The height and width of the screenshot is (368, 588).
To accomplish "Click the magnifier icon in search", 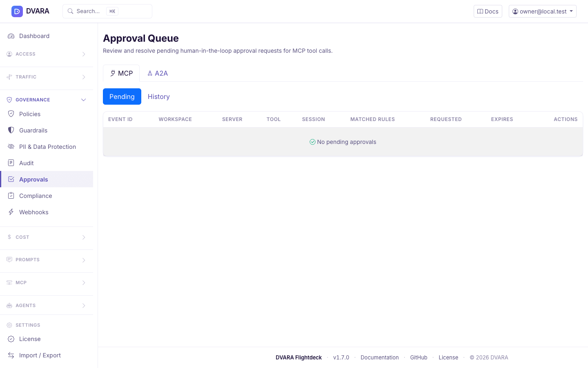I will click(71, 11).
